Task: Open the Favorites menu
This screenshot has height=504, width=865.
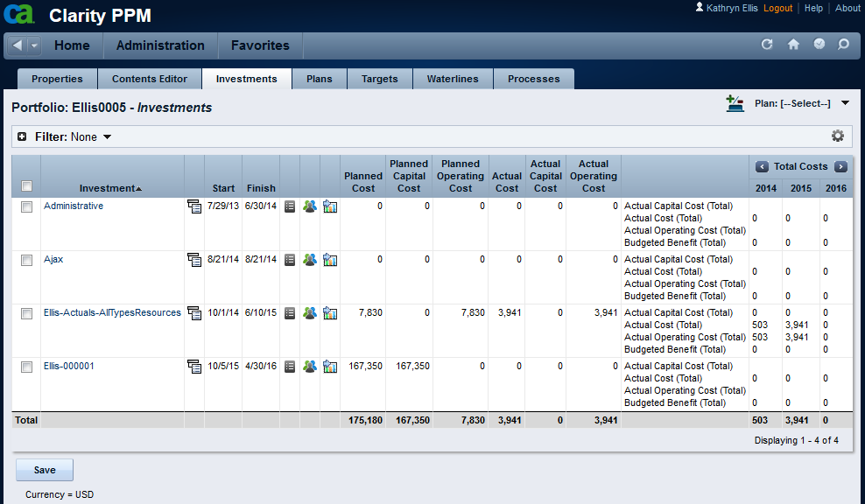Action: (x=260, y=45)
